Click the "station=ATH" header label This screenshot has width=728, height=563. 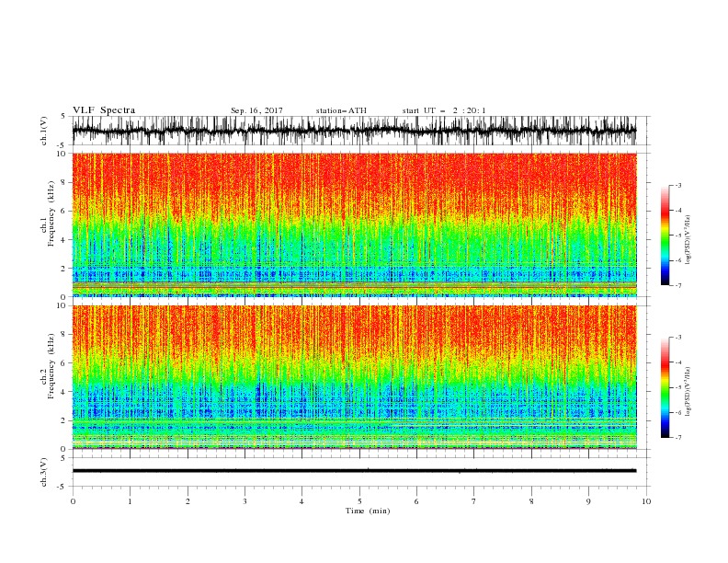coord(341,110)
